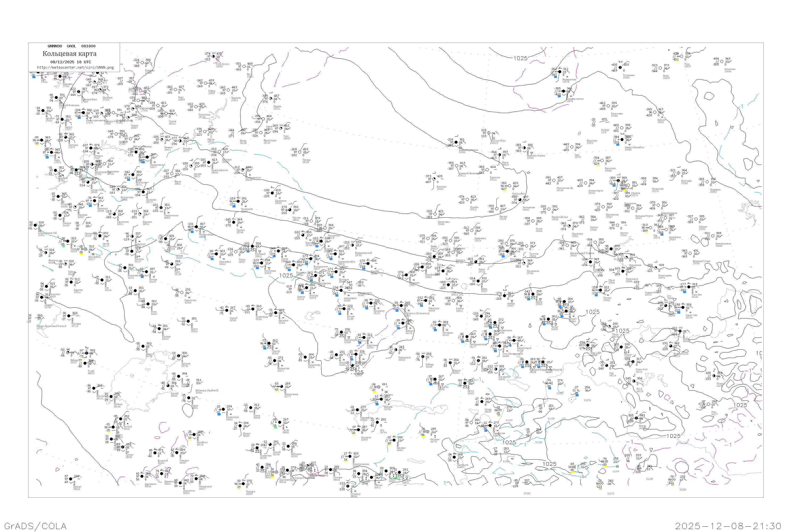Open the meteocenter.net UNNN.png URL

(75, 68)
